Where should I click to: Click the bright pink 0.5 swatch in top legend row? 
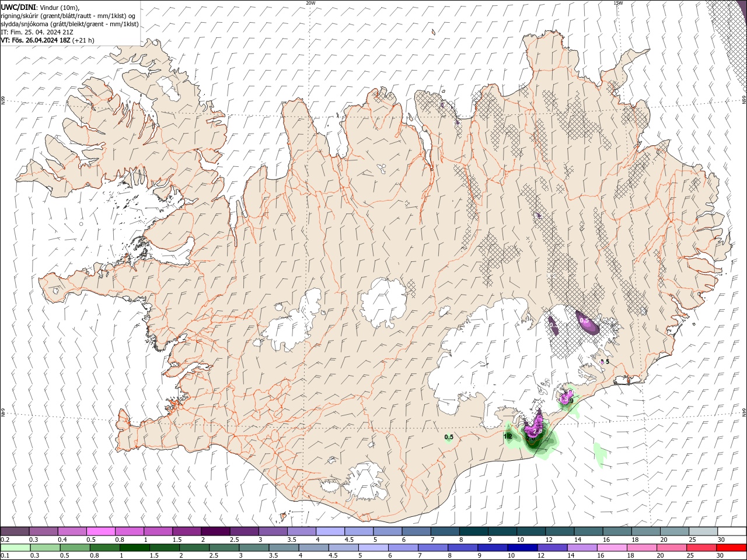coord(100,531)
